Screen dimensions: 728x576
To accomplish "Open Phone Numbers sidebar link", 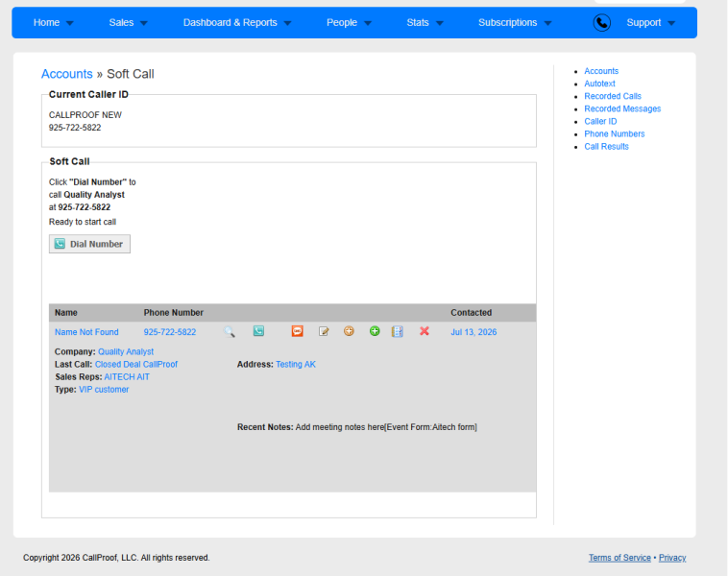I will 615,133.
